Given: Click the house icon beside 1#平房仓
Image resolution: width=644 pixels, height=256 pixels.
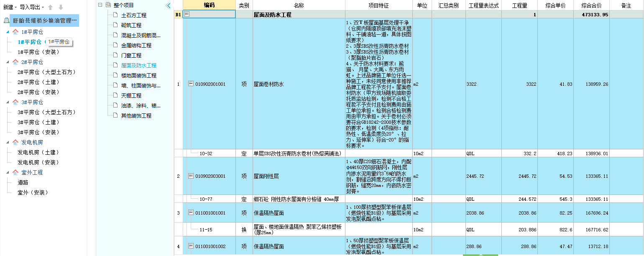Looking at the screenshot, I should click(x=15, y=32).
